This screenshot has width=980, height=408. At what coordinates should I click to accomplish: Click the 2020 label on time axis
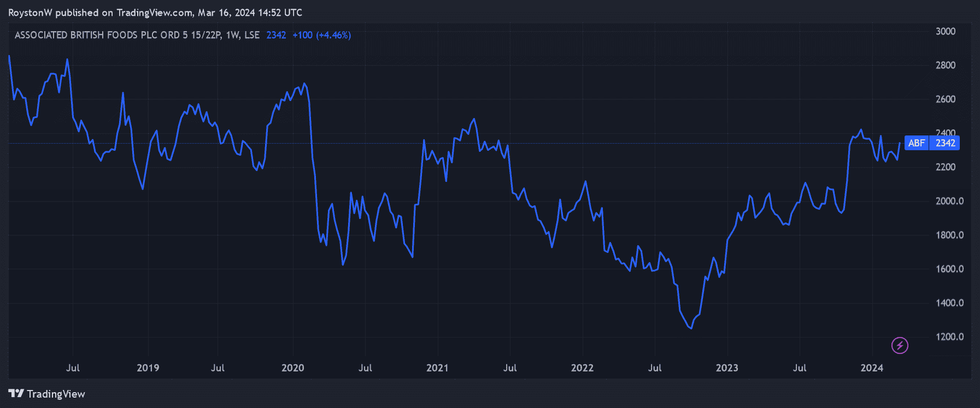coord(292,368)
